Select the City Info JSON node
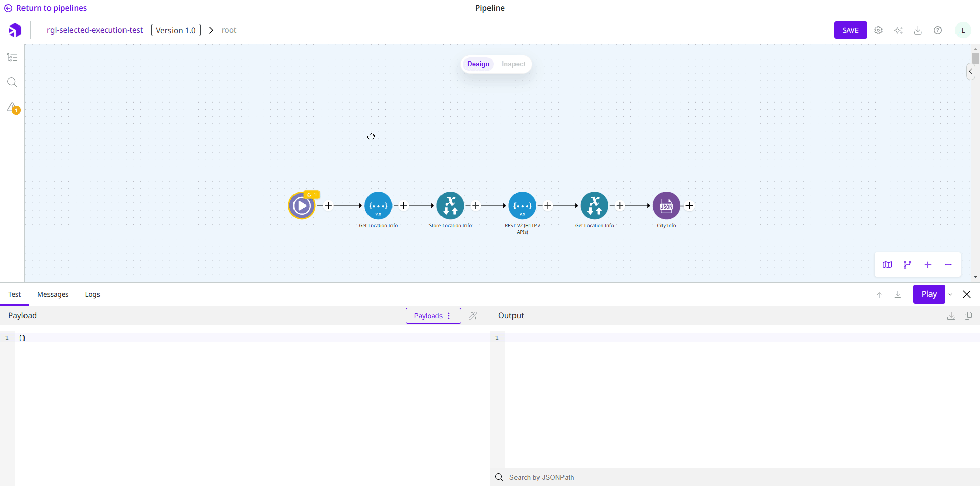This screenshot has height=486, width=980. (x=666, y=206)
